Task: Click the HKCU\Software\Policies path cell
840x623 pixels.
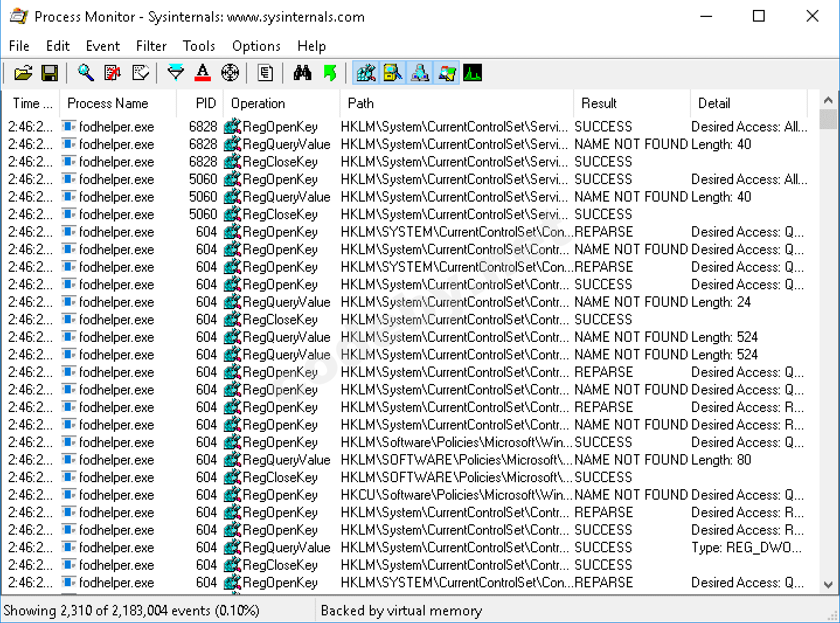Action: click(457, 495)
